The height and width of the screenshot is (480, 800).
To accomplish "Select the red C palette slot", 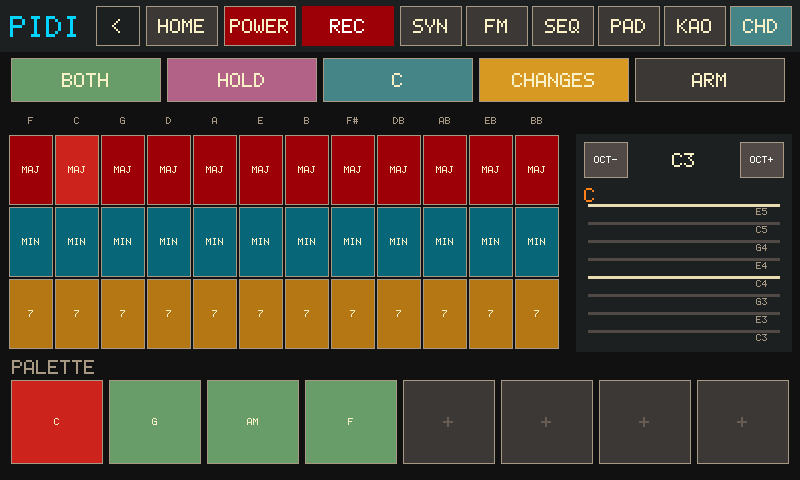I will pos(57,422).
